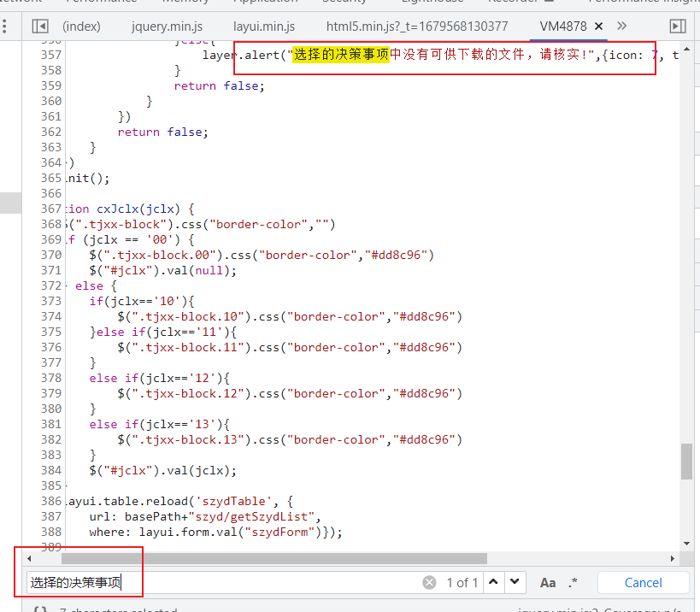Click the vertical scrollbar thumb
The image size is (700, 612).
click(x=686, y=462)
